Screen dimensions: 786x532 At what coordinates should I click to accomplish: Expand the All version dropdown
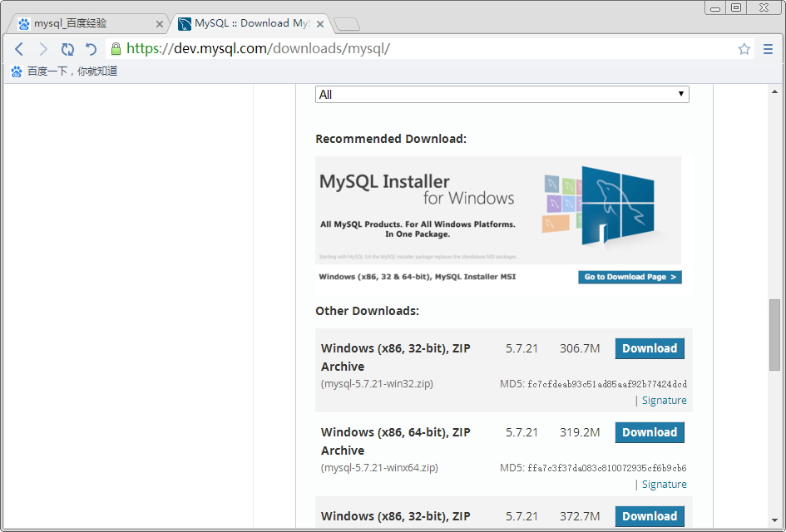[x=502, y=95]
